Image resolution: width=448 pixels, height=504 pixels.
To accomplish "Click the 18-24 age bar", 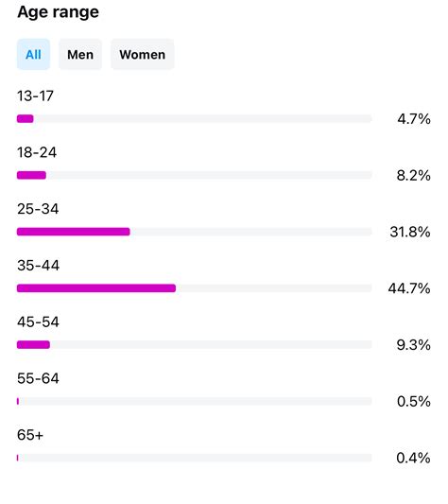I will tap(195, 175).
